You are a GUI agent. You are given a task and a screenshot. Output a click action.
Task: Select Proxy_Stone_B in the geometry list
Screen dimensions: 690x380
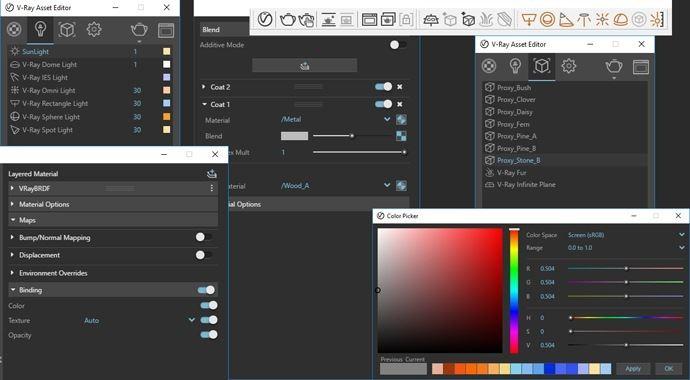tap(518, 160)
